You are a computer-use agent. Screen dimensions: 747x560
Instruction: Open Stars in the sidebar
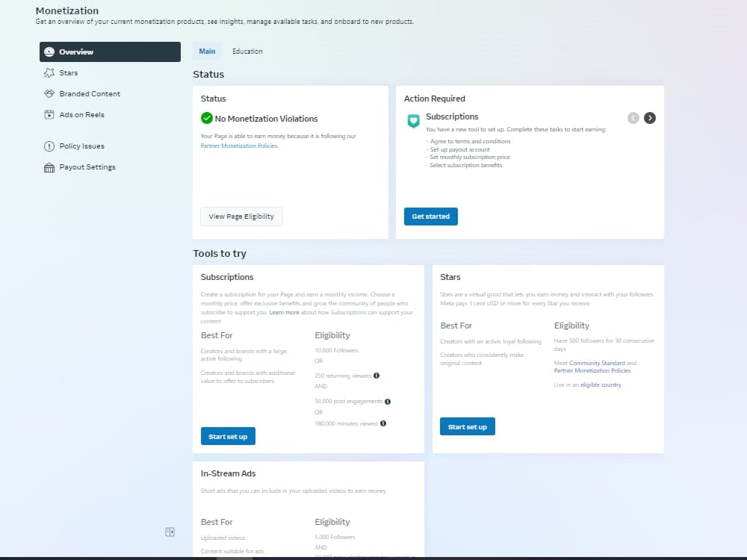[x=68, y=73]
